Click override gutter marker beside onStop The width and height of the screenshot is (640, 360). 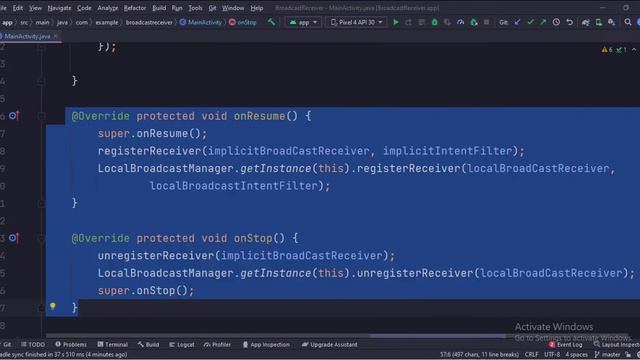tap(14, 238)
